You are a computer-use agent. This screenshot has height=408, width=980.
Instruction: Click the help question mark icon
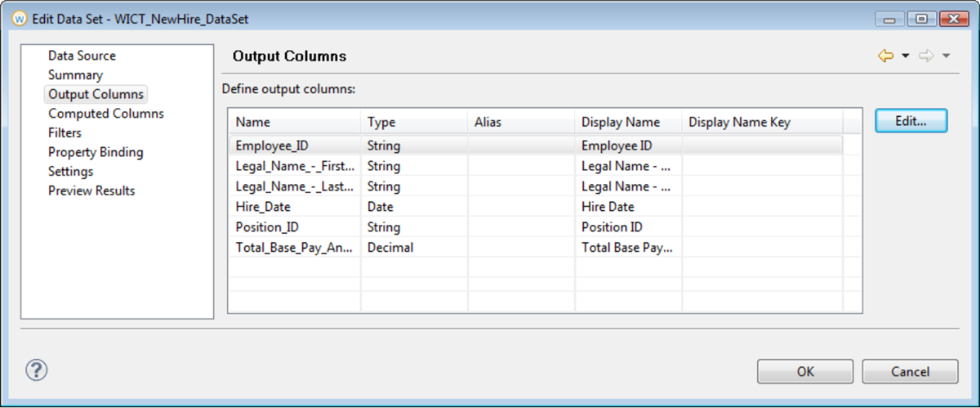37,370
